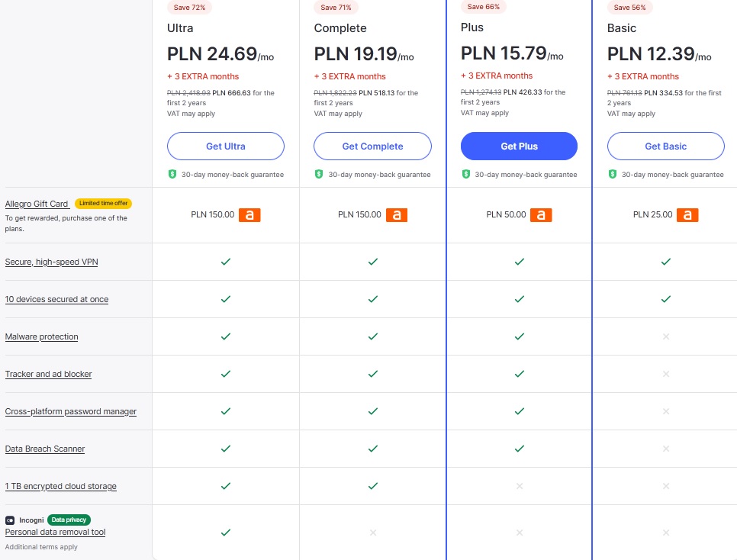
Task: Open 10 devices secured at once link
Action: click(x=56, y=300)
